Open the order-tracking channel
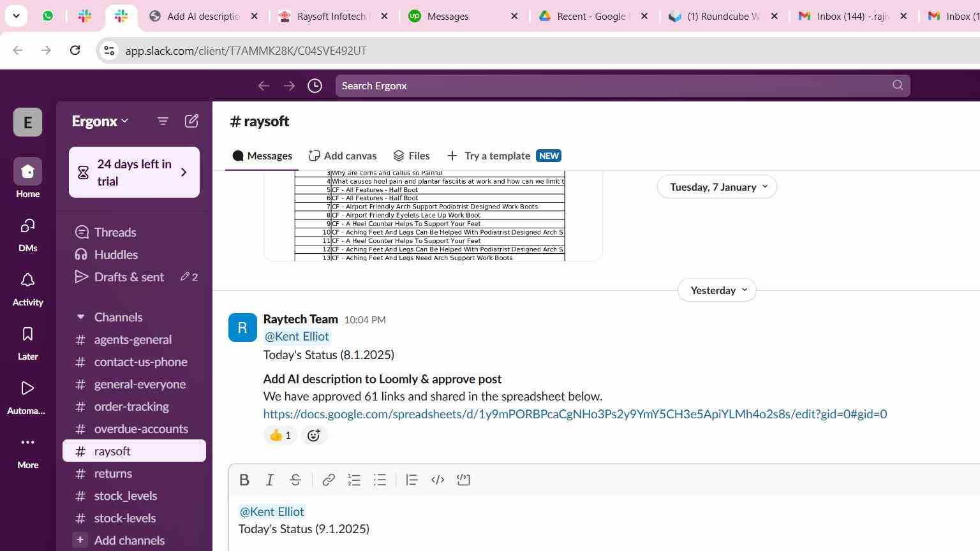980x551 pixels. [134, 407]
